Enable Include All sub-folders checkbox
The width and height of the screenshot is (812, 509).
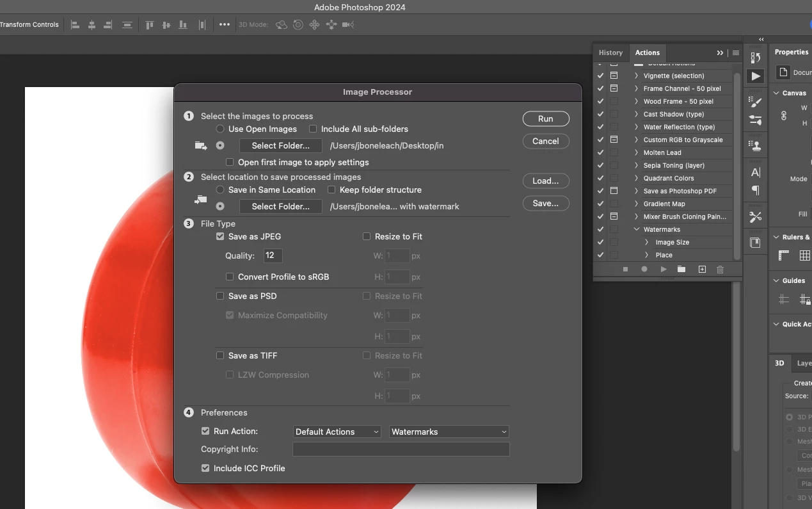coord(314,129)
